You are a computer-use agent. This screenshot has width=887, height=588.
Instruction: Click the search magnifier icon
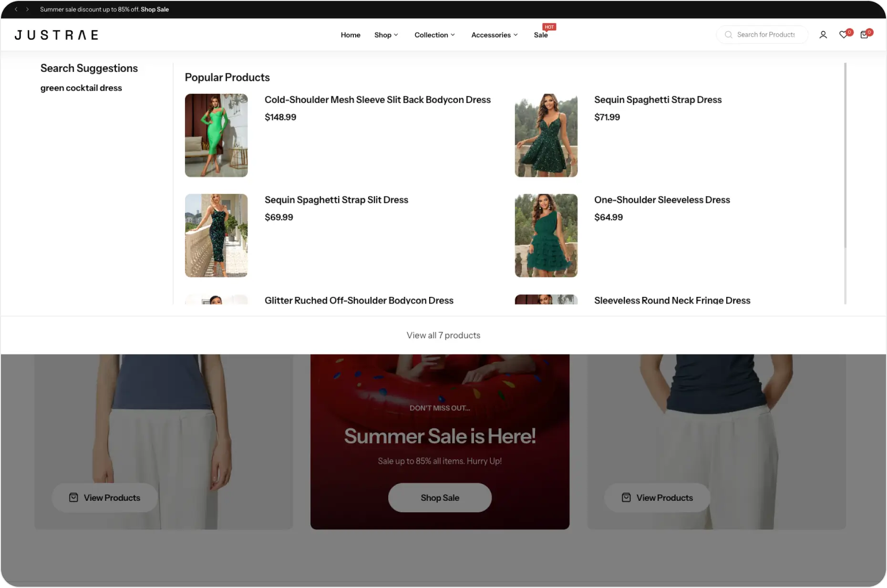[x=728, y=35]
